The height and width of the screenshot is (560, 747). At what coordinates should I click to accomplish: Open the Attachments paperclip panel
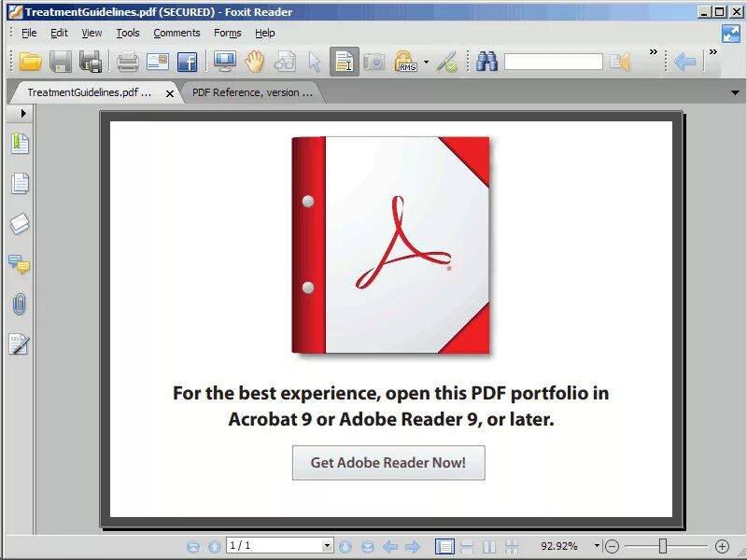coord(19,304)
